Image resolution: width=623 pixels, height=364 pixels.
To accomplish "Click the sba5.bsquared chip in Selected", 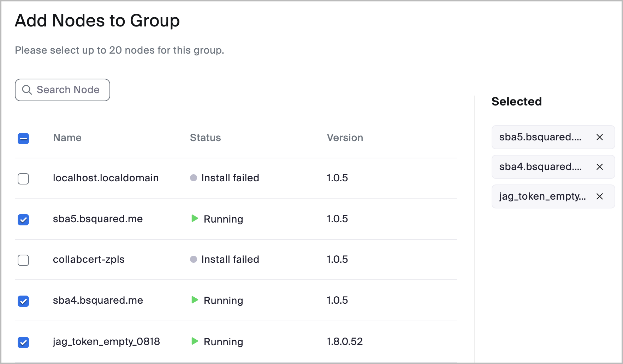I will tap(540, 137).
